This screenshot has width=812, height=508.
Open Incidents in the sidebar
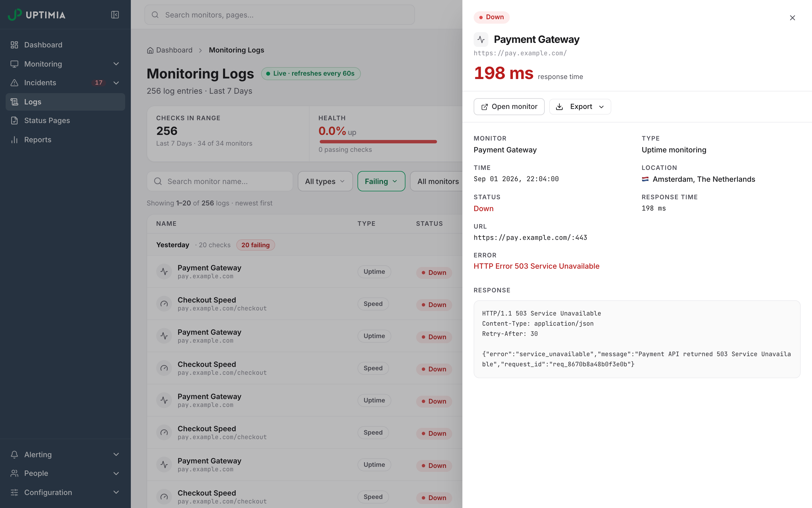65,83
